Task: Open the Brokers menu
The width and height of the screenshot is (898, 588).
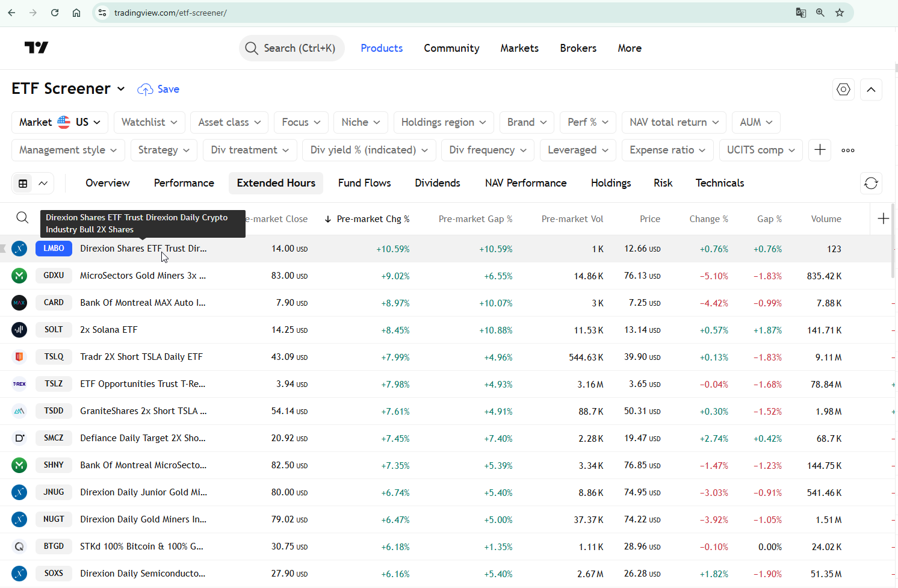Action: 578,48
